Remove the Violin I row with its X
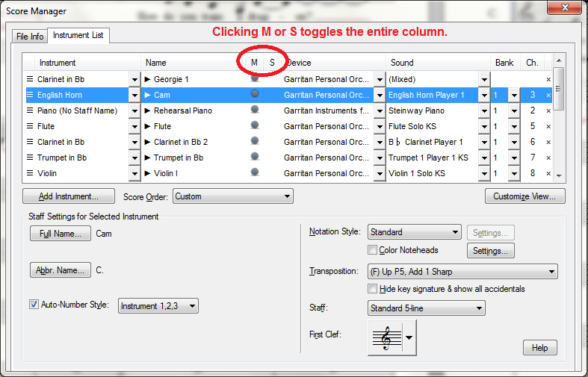 548,173
